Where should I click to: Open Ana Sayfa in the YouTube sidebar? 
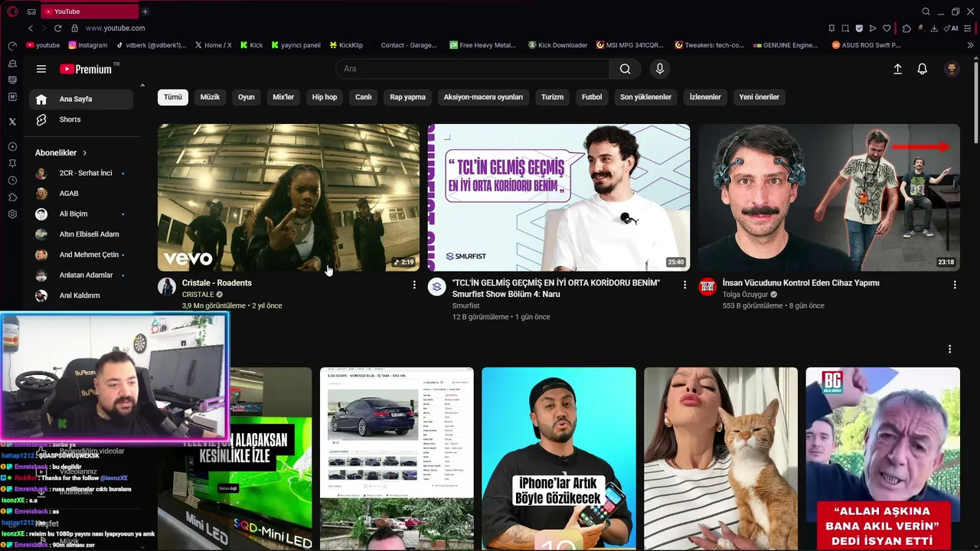click(x=81, y=99)
